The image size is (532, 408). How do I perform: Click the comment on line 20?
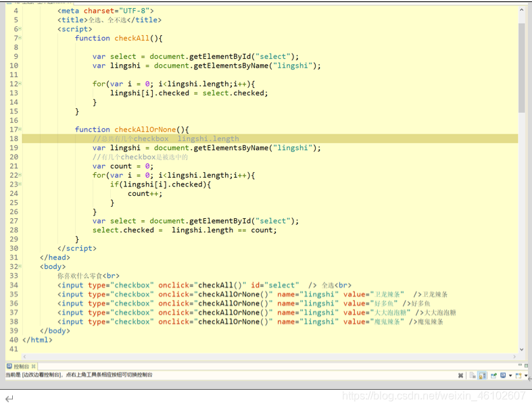(140, 157)
